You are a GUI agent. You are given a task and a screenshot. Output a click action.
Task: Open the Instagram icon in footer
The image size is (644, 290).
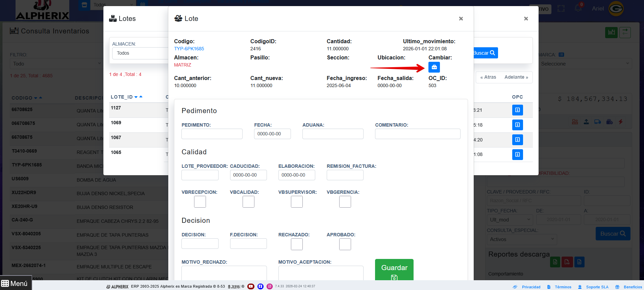tap(270, 286)
